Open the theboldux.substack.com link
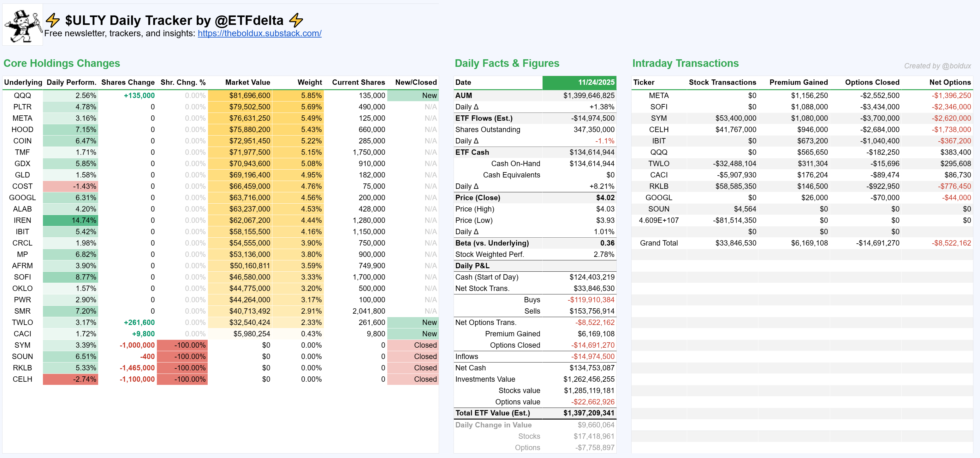 tap(259, 33)
